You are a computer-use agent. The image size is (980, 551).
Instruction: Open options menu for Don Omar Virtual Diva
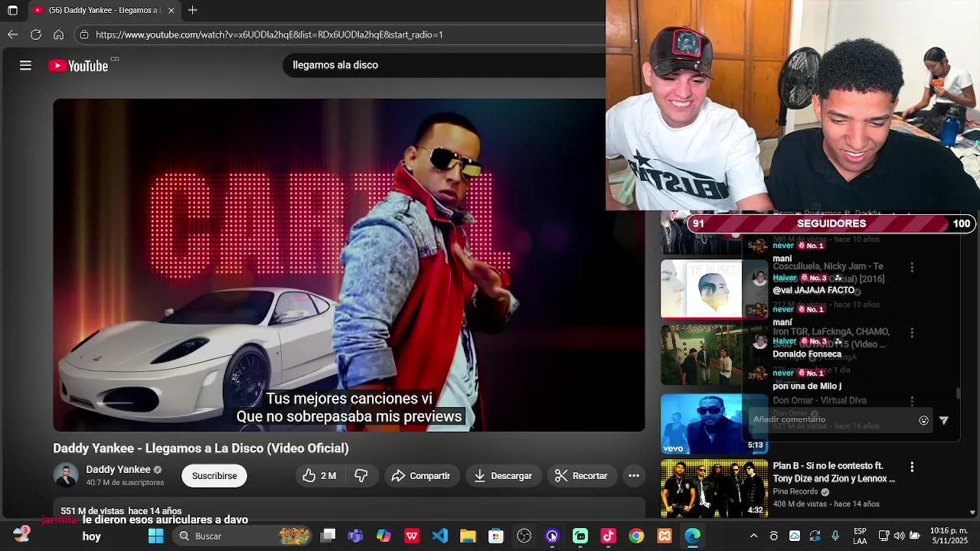coord(912,401)
